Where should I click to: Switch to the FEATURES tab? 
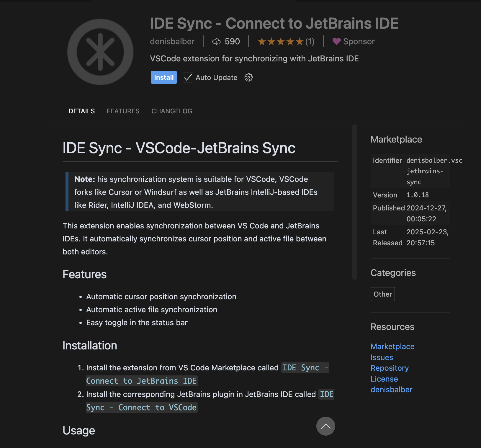click(x=123, y=111)
